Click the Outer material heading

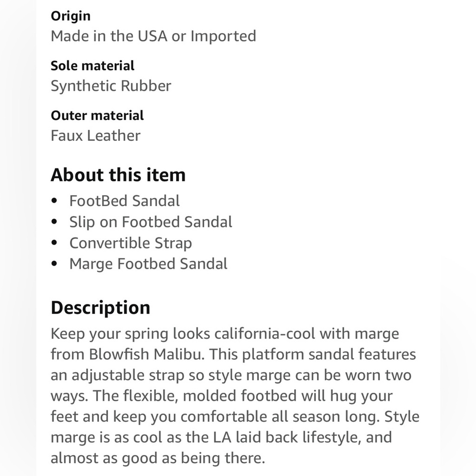tap(97, 115)
